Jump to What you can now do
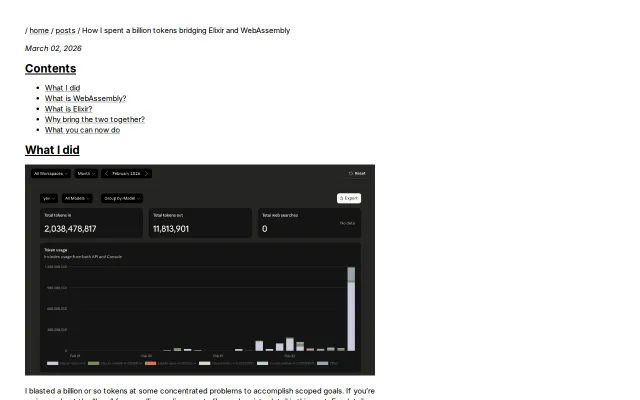 (82, 130)
